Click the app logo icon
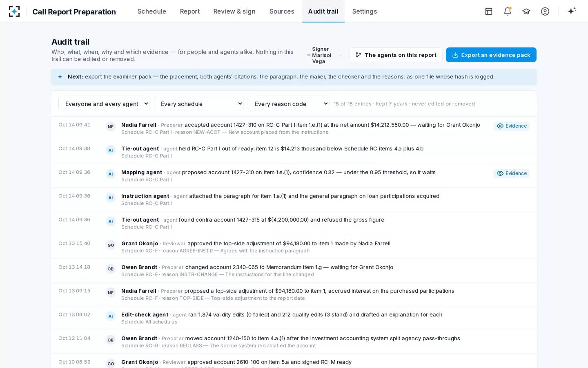This screenshot has height=368, width=588. (14, 11)
